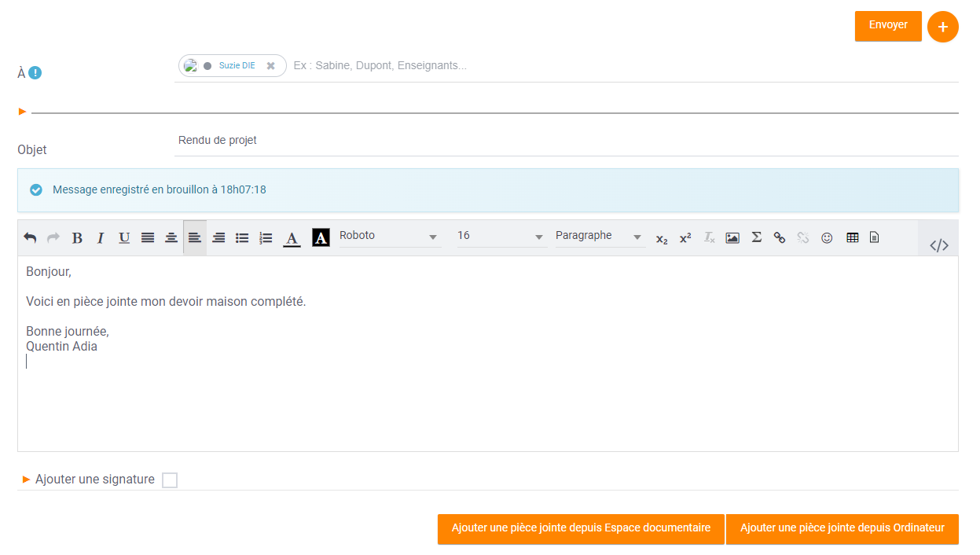Insert a table into the message
980x555 pixels.
(x=853, y=237)
